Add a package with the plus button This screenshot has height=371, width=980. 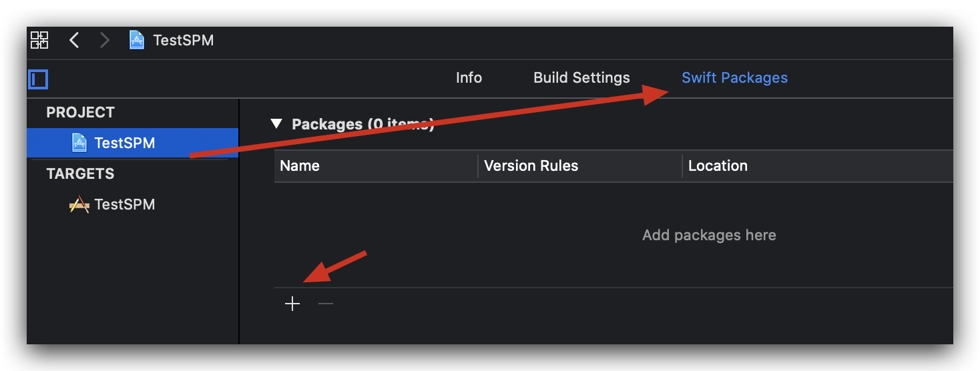292,304
